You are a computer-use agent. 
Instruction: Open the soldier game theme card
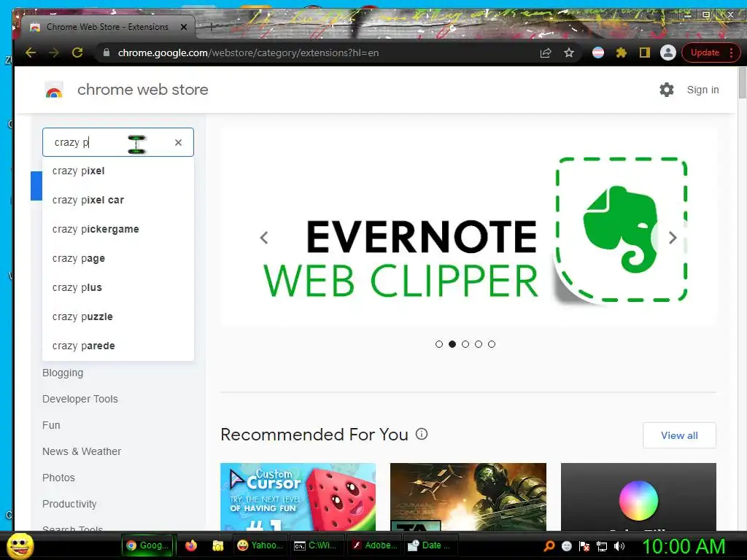click(468, 497)
